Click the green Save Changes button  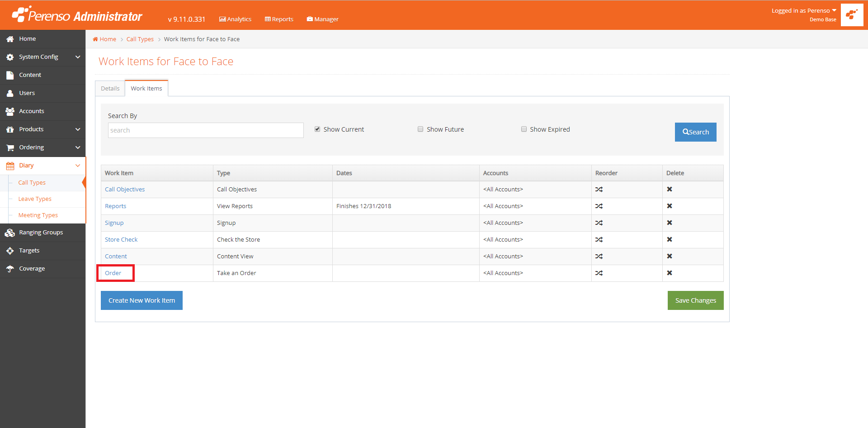[695, 300]
